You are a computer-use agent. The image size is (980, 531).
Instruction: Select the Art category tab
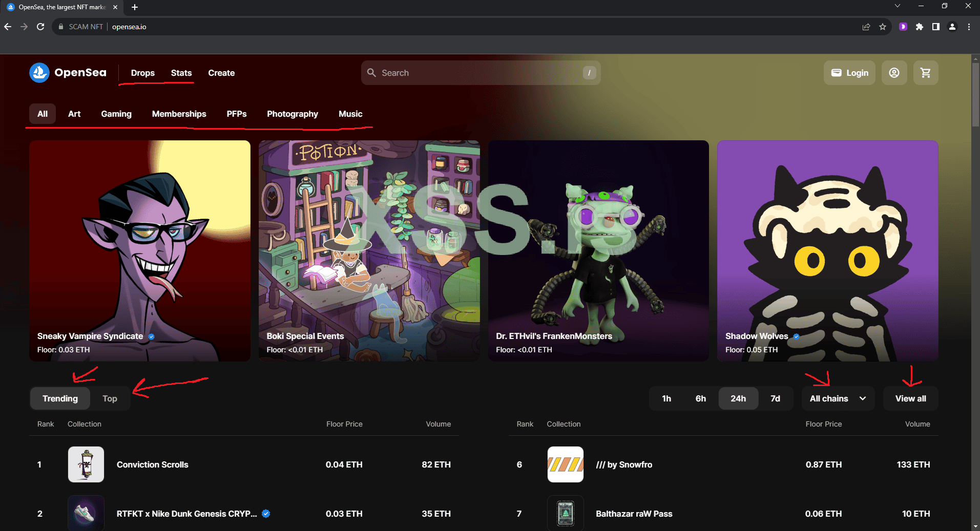pyautogui.click(x=74, y=114)
